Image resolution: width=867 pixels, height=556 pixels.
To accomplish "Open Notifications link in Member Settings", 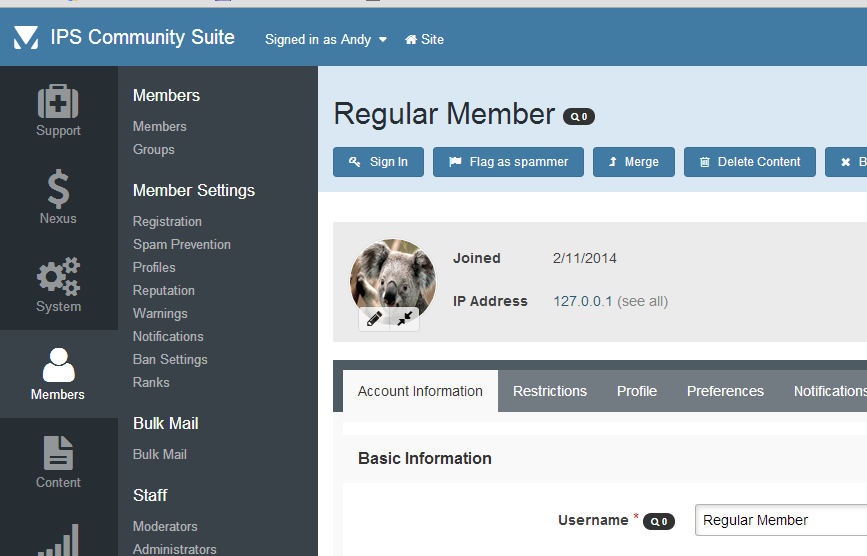I will point(168,337).
